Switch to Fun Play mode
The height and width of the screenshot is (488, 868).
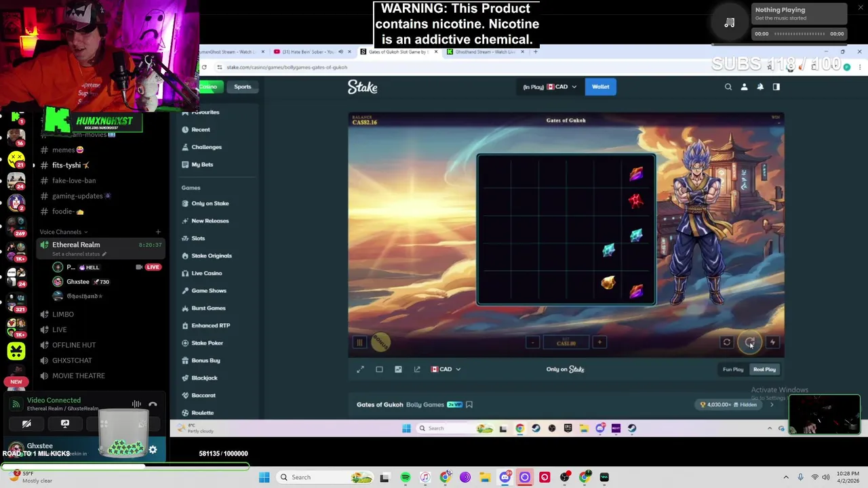[733, 369]
